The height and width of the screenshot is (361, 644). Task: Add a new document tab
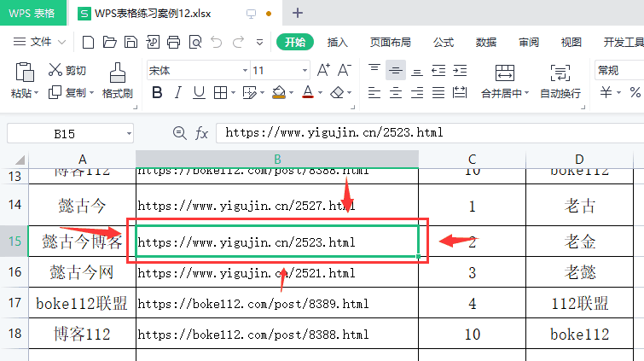point(298,13)
